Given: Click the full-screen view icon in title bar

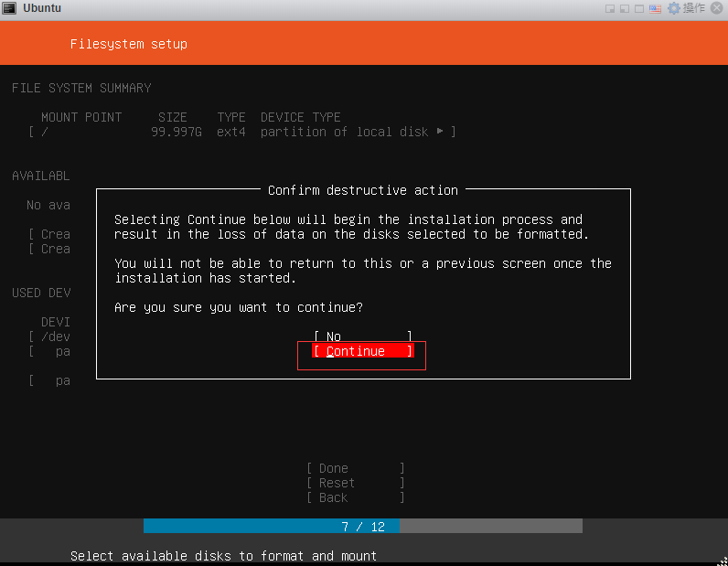Looking at the screenshot, I should click(639, 8).
